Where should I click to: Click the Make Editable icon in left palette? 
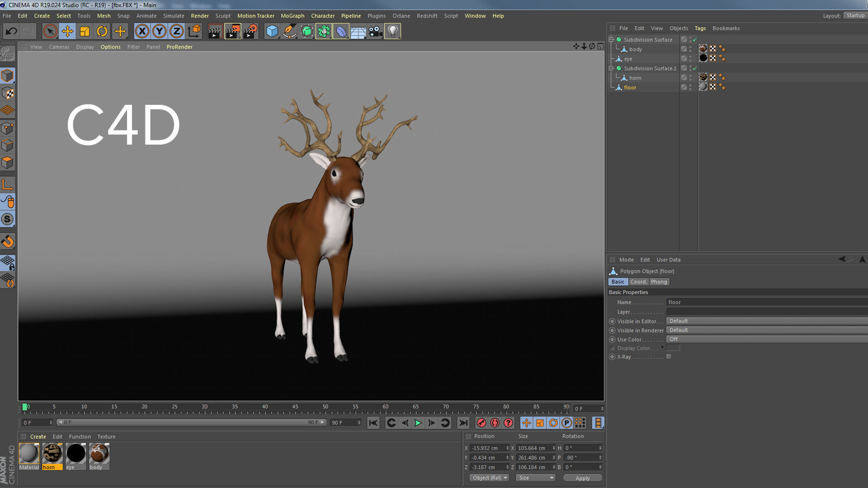[8, 54]
